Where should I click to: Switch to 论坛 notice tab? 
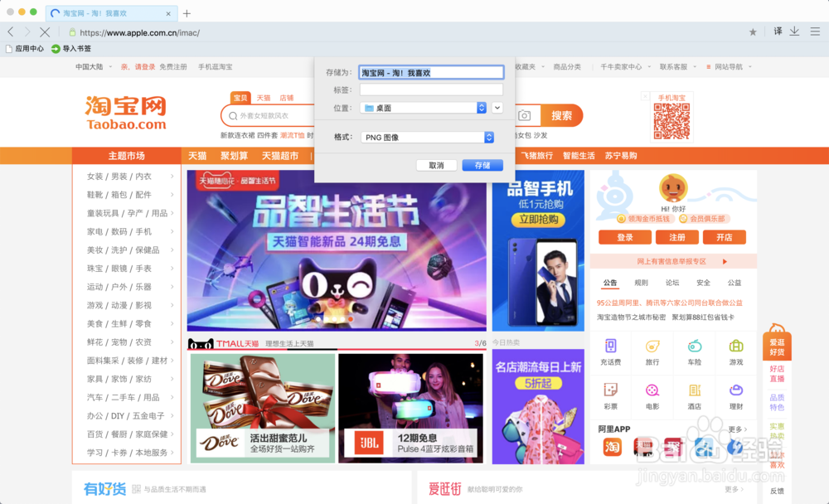(672, 283)
